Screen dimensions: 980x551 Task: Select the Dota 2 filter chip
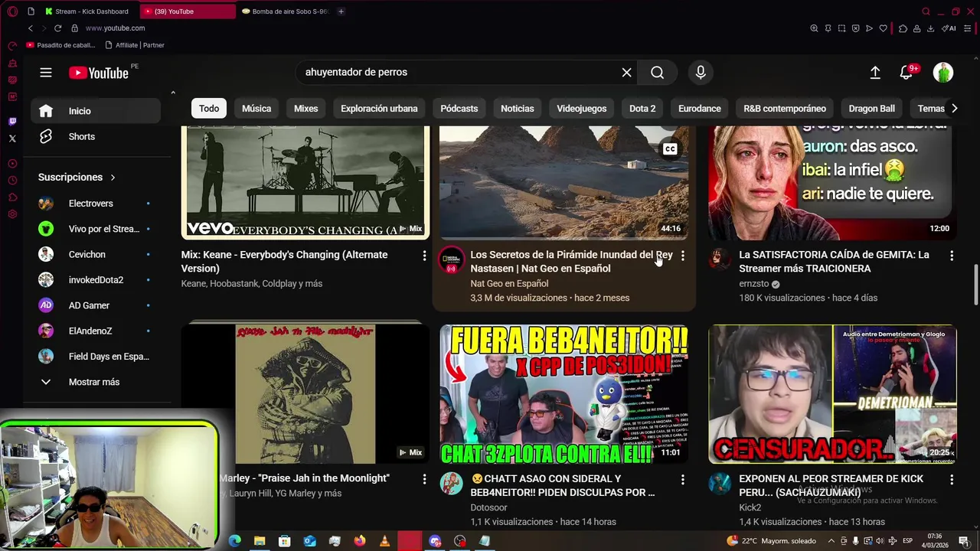(642, 109)
